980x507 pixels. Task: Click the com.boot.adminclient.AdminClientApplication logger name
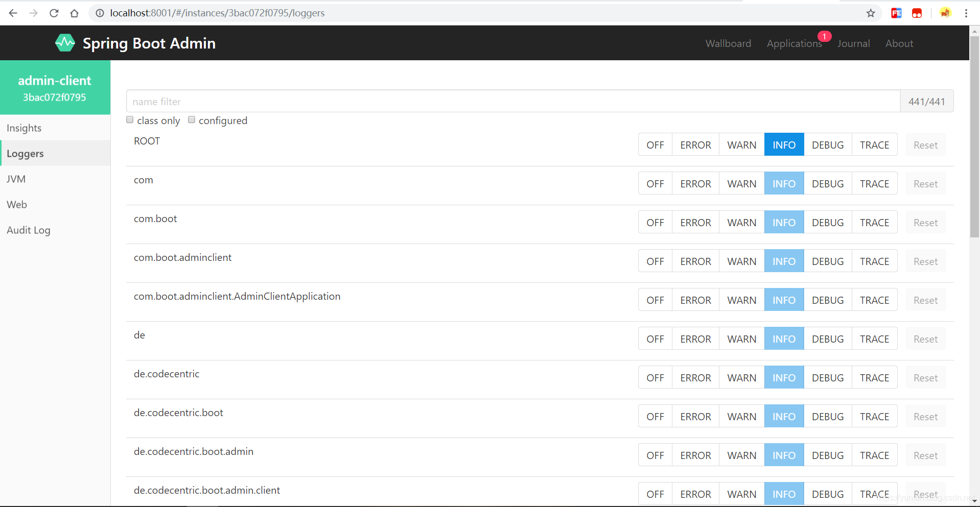237,296
